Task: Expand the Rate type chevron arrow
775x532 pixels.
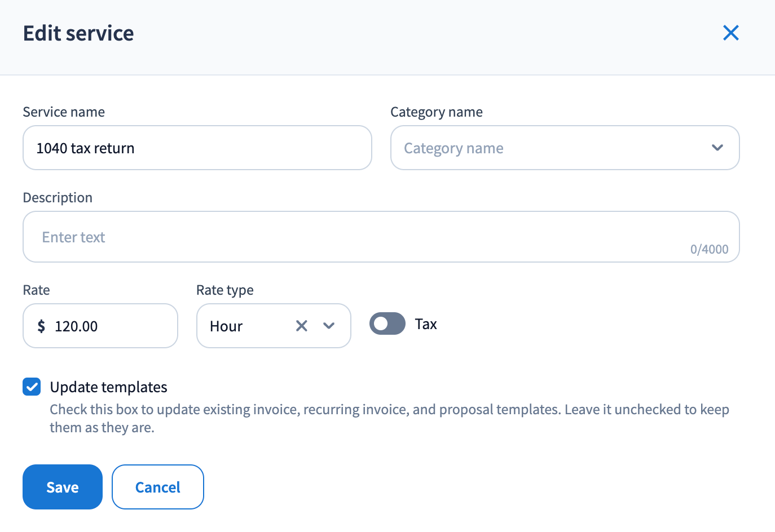Action: tap(329, 326)
